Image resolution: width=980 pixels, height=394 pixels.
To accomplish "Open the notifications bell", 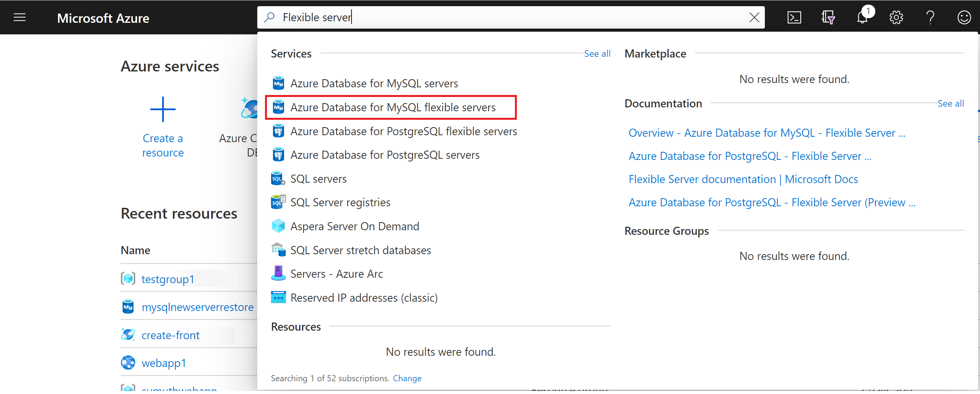I will pyautogui.click(x=862, y=17).
